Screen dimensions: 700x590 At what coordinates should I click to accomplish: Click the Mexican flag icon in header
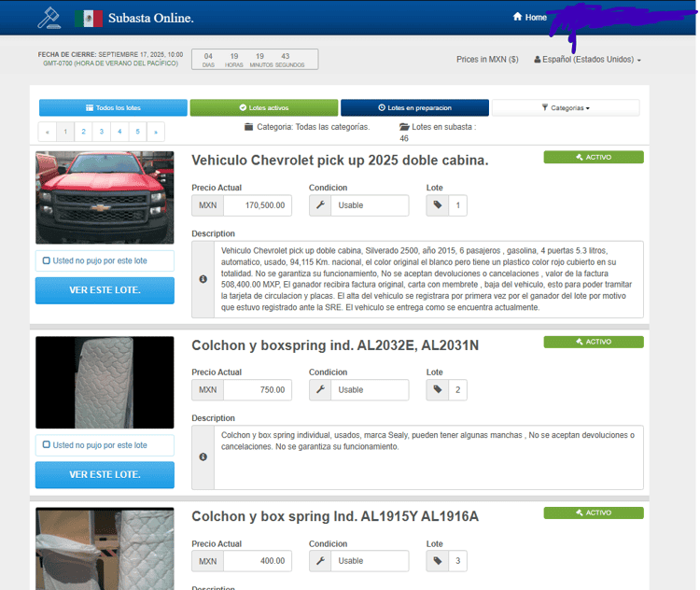tap(88, 18)
